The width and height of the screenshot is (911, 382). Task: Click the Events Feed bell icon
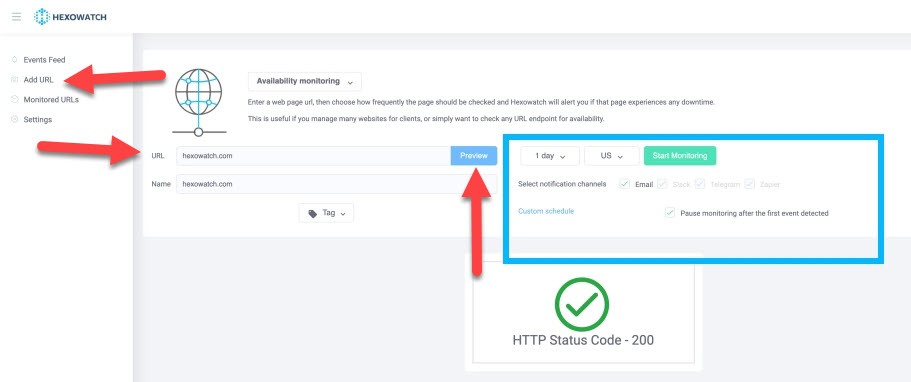click(x=15, y=59)
